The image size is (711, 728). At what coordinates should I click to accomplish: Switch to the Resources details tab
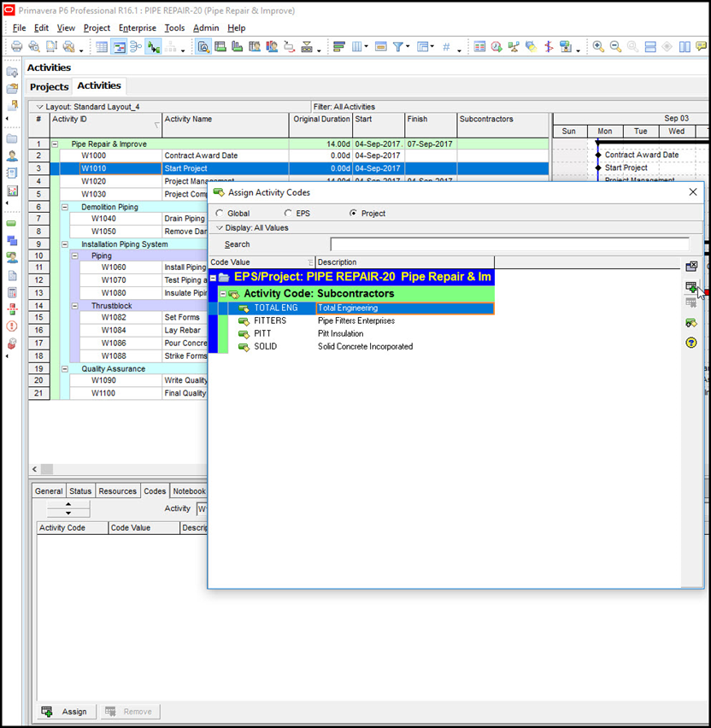click(x=117, y=491)
